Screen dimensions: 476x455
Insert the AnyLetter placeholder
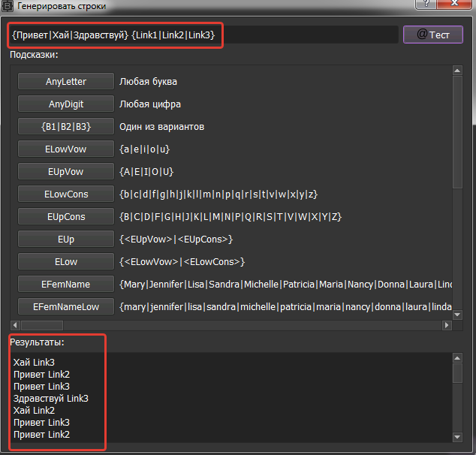point(66,81)
